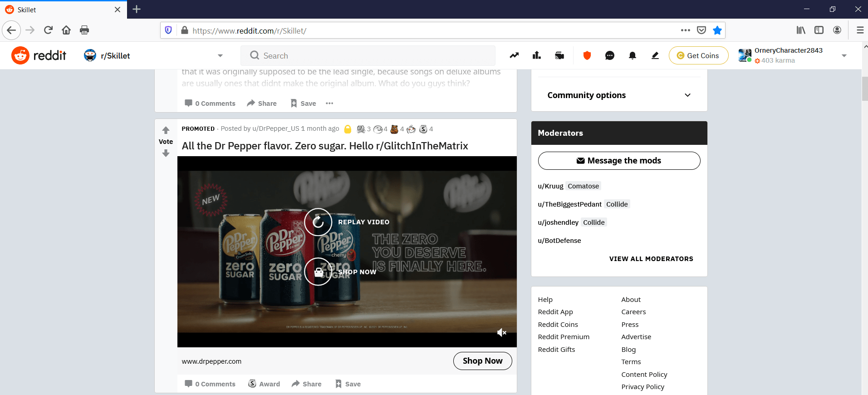The image size is (868, 395).
Task: Click Replay Video circular button
Action: [x=318, y=222]
